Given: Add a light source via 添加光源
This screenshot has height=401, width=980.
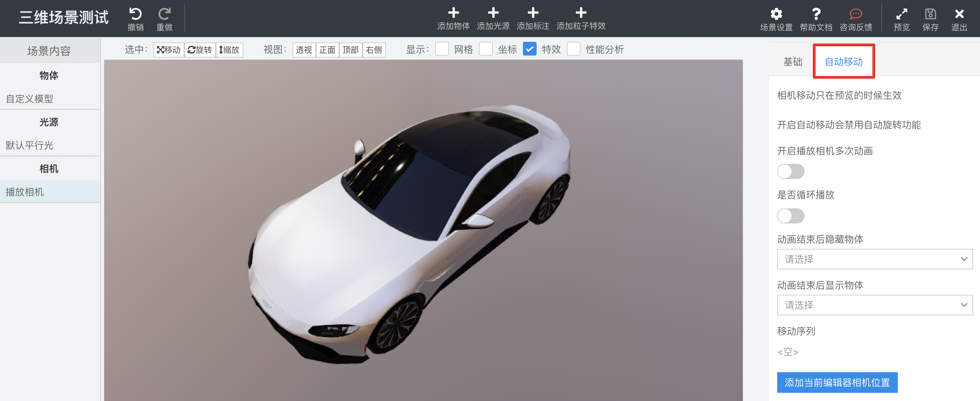Looking at the screenshot, I should 493,19.
